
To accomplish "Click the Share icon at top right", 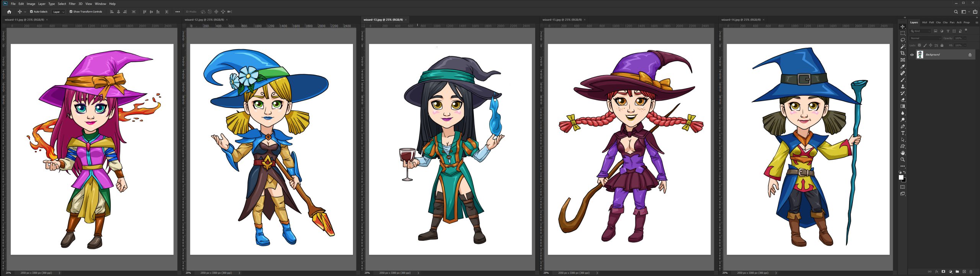I will point(975,12).
